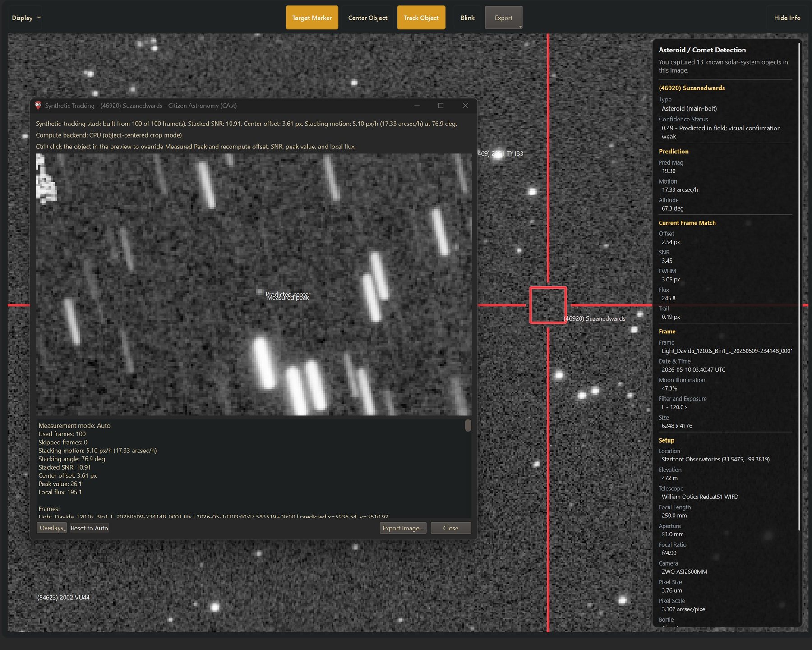Click the red target marker box
The height and width of the screenshot is (650, 812).
point(548,305)
